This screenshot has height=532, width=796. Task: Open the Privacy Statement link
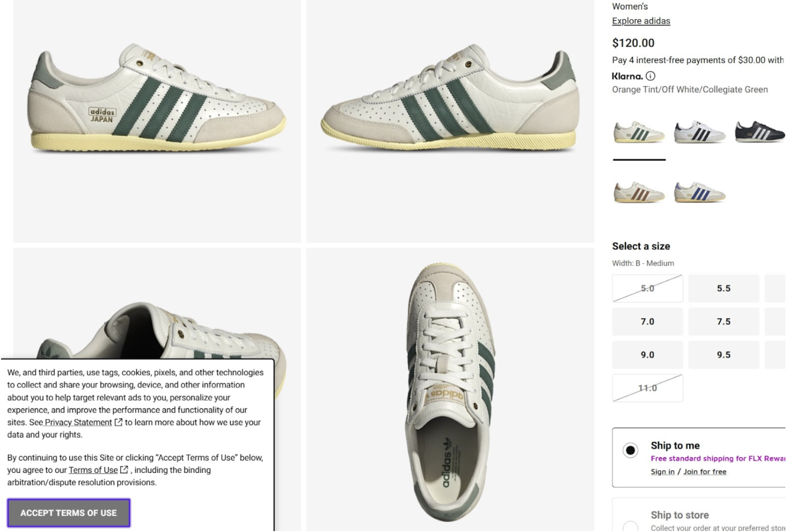point(78,422)
